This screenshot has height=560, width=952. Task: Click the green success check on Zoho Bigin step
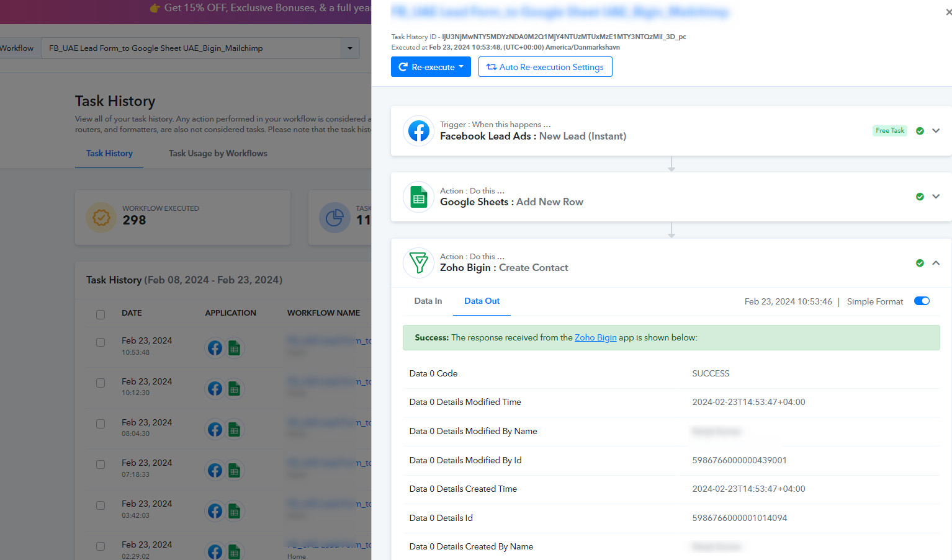920,263
